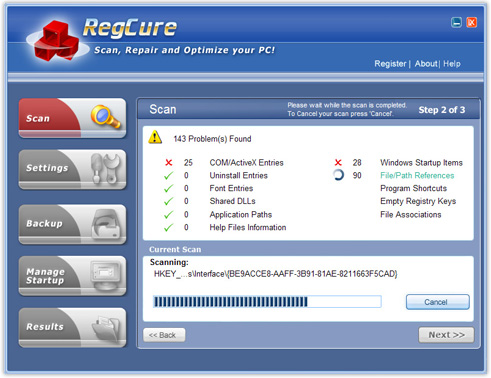Click red X beside COM/ActiveX Entries
The height and width of the screenshot is (378, 491).
[169, 163]
